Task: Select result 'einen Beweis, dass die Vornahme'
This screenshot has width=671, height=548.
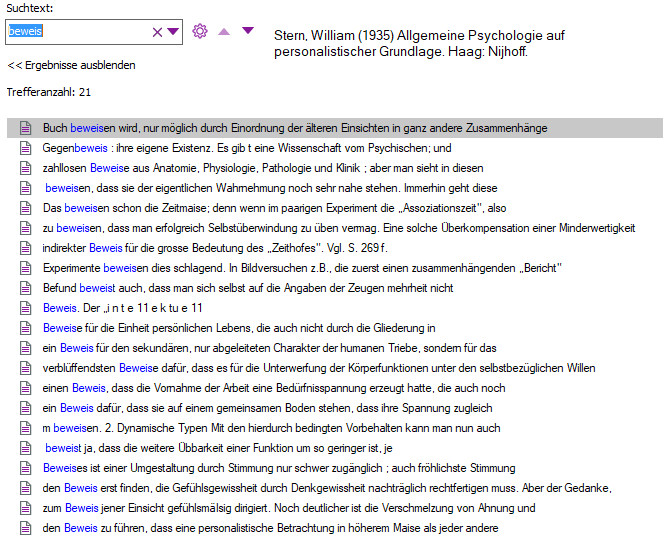Action: [274, 388]
